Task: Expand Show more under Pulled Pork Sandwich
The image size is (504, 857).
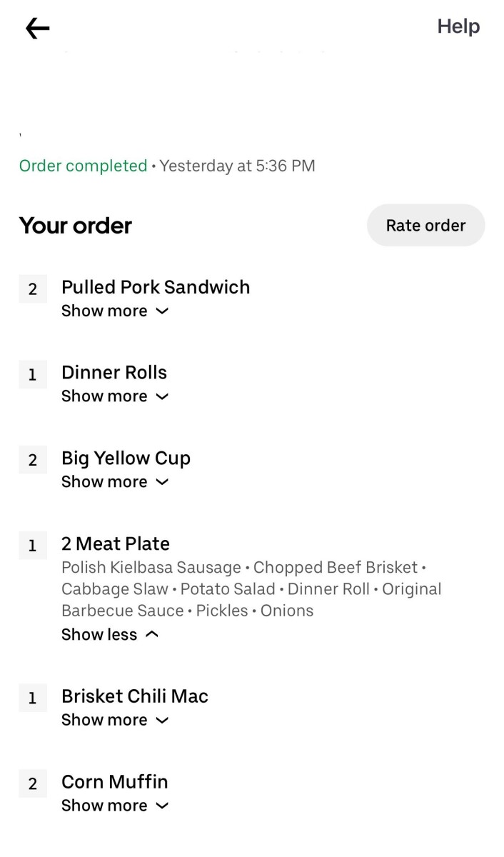Action: (x=115, y=311)
